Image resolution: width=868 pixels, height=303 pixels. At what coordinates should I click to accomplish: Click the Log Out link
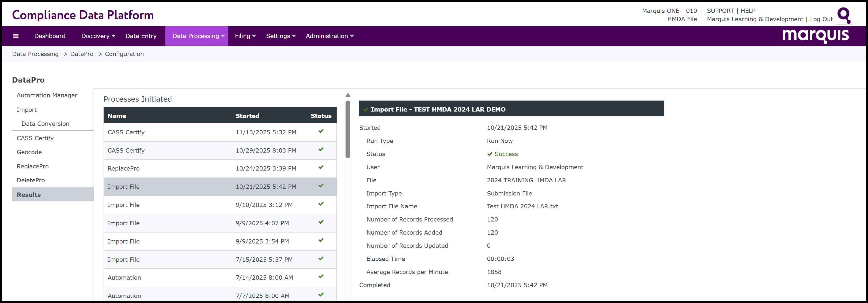coord(821,19)
